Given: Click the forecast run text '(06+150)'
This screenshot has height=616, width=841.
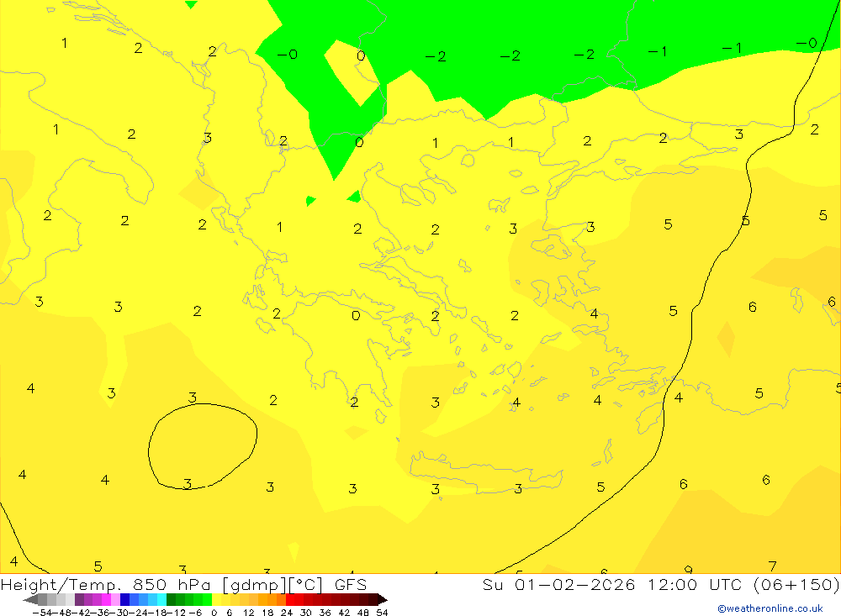Looking at the screenshot, I should pos(796,584).
